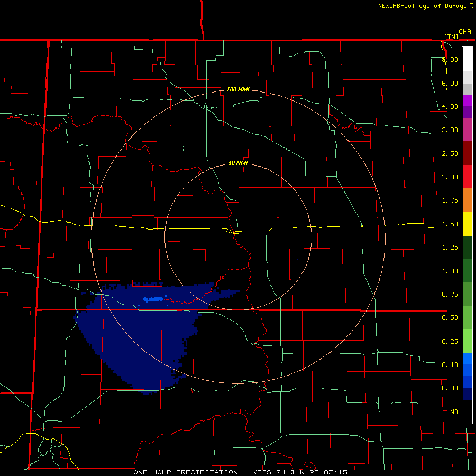This screenshot has height=476, width=476.
Task: Click the 0.00 legend value
Action: coord(450,388)
